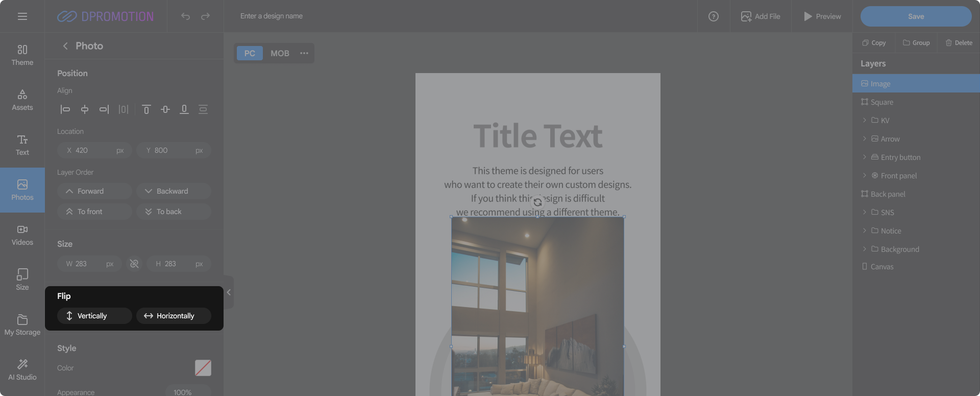Select the Back panel layer

[916, 194]
